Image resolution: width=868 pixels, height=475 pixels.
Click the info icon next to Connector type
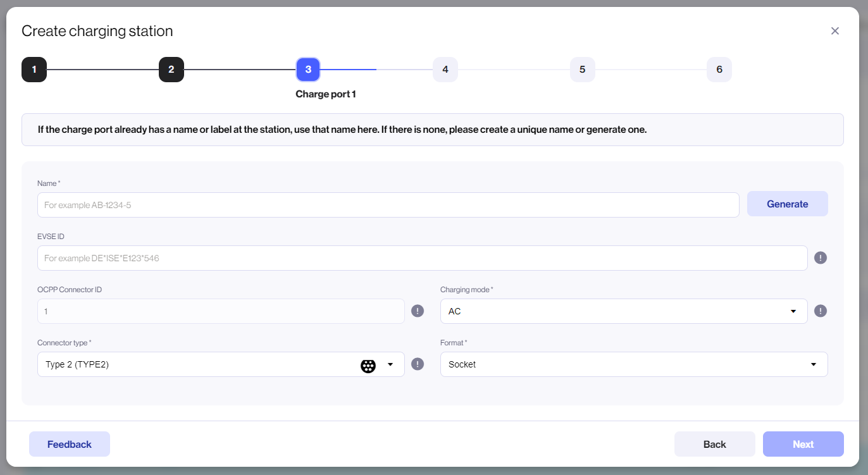(418, 364)
